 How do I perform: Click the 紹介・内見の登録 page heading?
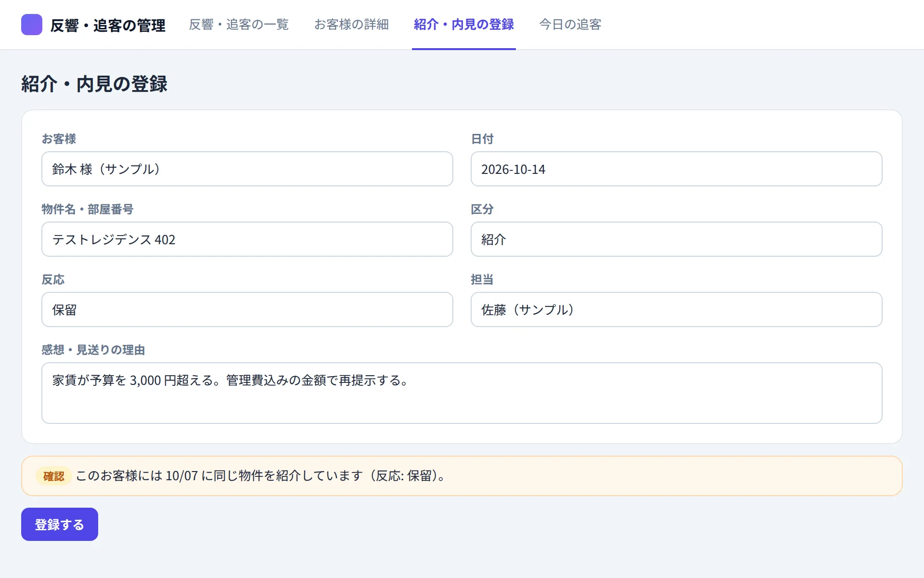click(x=94, y=84)
